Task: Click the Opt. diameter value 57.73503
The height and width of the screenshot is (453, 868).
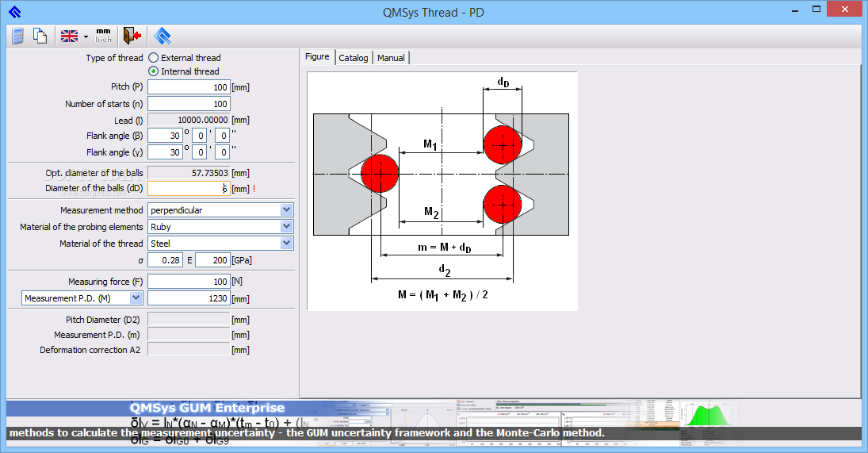Action: [189, 173]
